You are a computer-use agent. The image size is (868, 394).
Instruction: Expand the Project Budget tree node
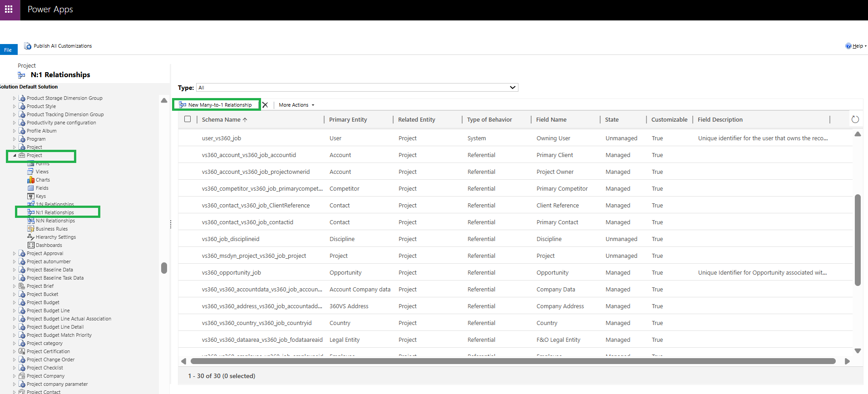coord(15,302)
